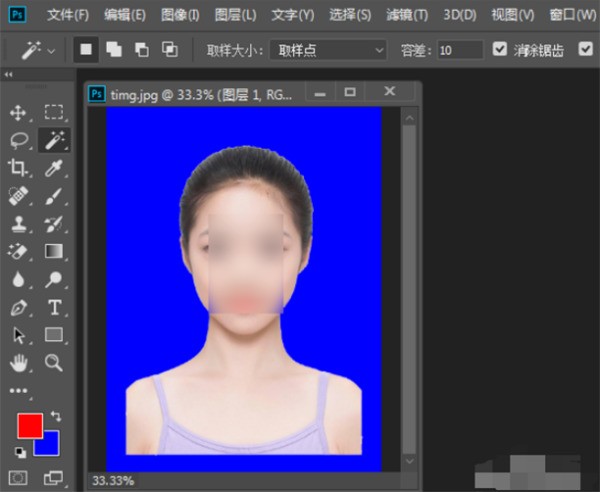This screenshot has width=600, height=492.
Task: Select the Move tool
Action: [18, 113]
